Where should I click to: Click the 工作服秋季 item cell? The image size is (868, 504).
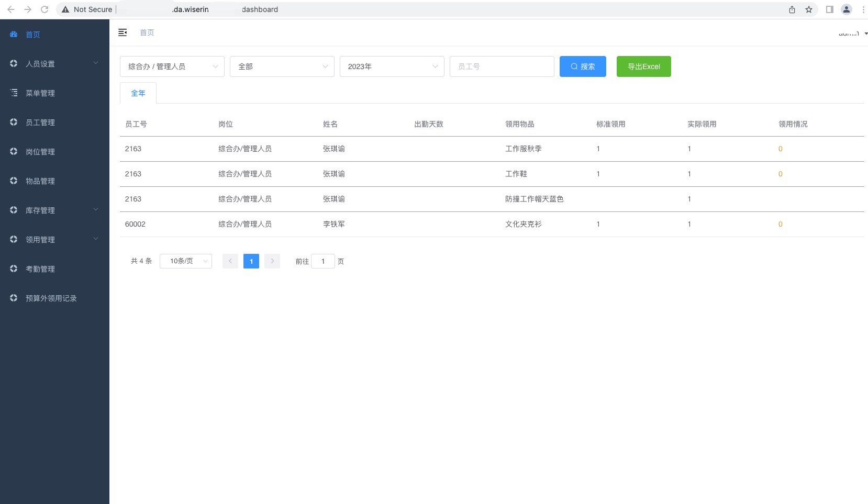(x=524, y=149)
